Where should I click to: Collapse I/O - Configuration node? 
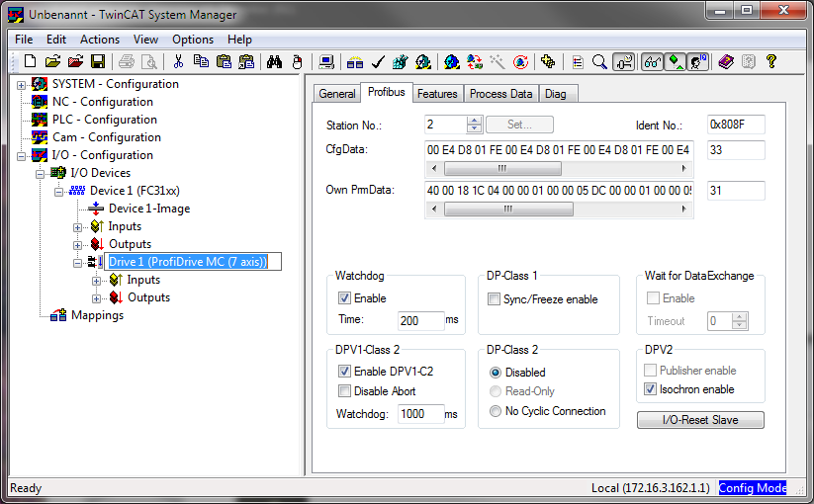coord(22,156)
